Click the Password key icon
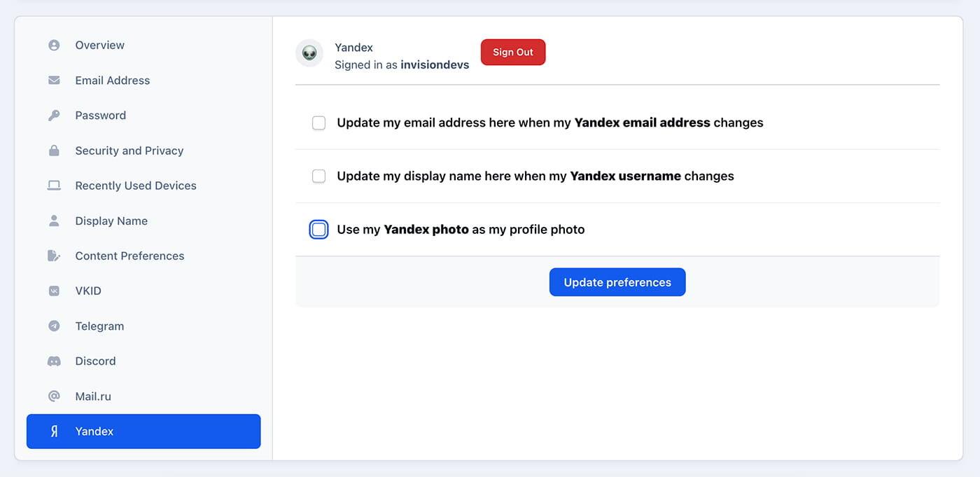The height and width of the screenshot is (477, 980). (x=54, y=116)
